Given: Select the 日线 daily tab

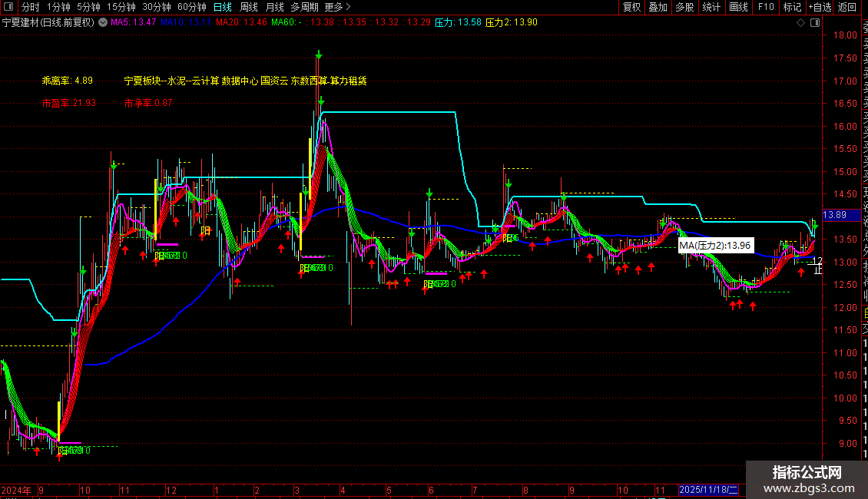Looking at the screenshot, I should point(223,7).
